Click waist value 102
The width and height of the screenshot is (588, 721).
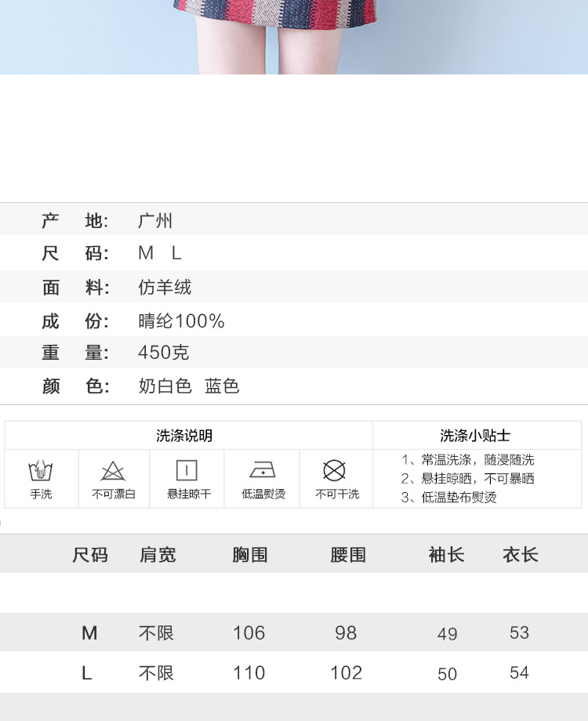point(347,673)
